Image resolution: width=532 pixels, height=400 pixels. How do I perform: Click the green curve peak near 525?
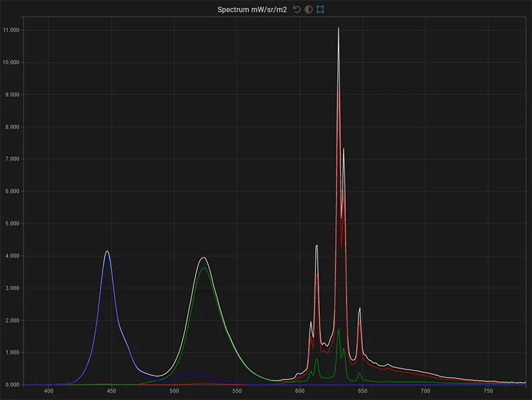click(x=204, y=268)
